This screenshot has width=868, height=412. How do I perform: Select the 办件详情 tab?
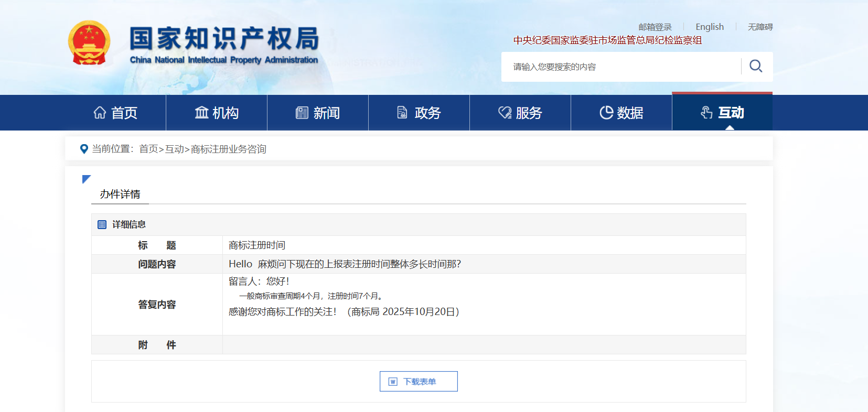coord(120,194)
